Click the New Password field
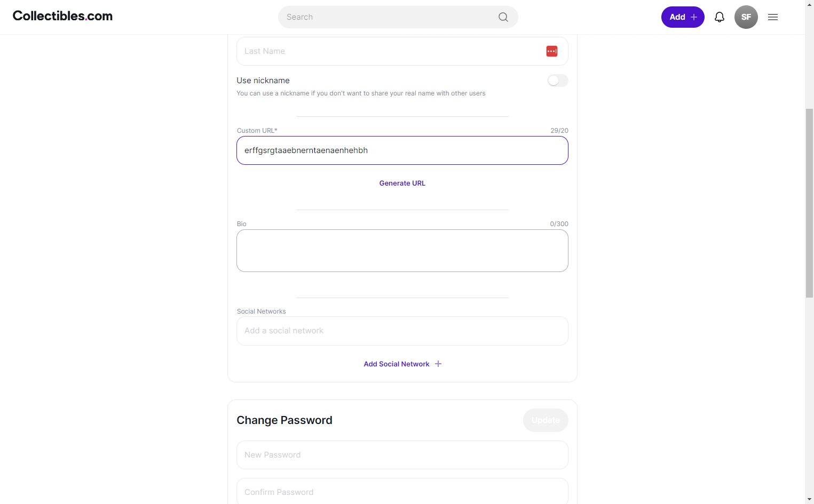The height and width of the screenshot is (504, 814). click(x=402, y=455)
